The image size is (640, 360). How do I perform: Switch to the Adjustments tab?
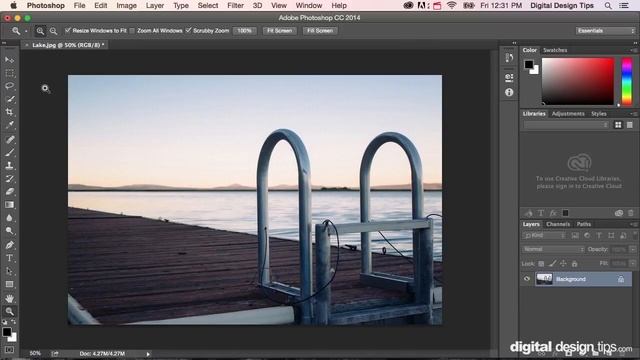pos(568,114)
